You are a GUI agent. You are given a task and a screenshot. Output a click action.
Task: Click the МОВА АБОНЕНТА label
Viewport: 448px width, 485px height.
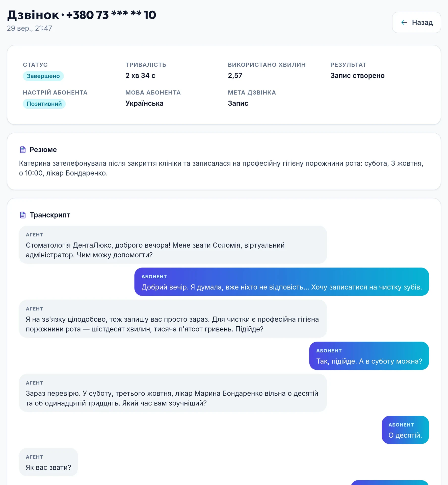(153, 92)
